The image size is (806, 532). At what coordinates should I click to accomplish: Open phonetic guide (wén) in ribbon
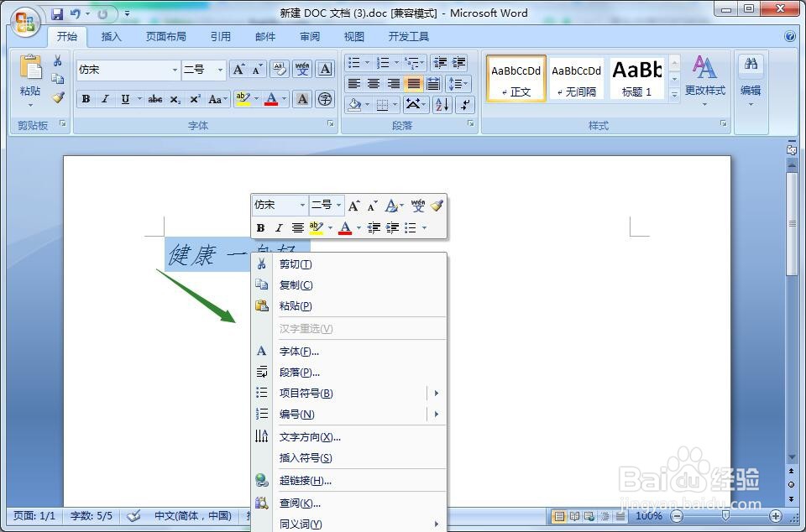coord(302,70)
